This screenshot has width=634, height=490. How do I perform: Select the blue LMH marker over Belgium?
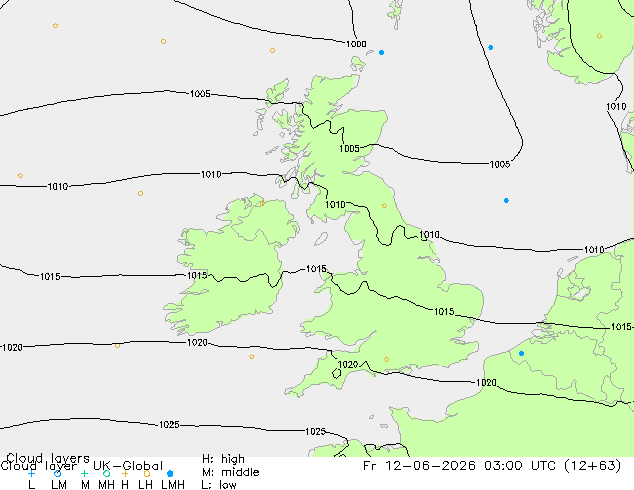coord(522,353)
